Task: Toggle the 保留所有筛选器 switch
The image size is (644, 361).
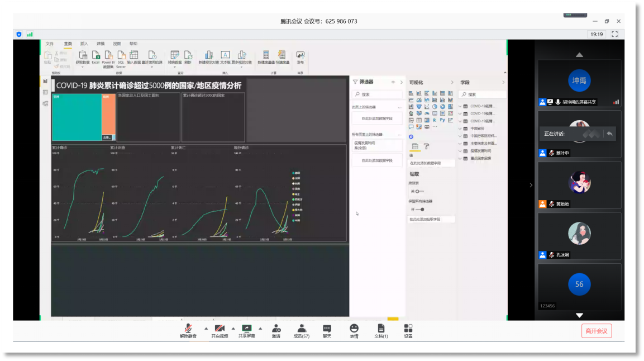Action: 419,210
